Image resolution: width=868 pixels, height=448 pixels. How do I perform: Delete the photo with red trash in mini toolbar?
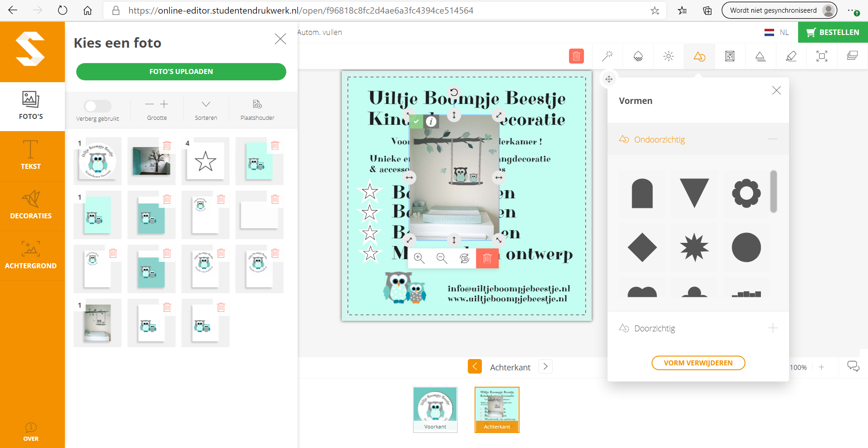(x=487, y=258)
